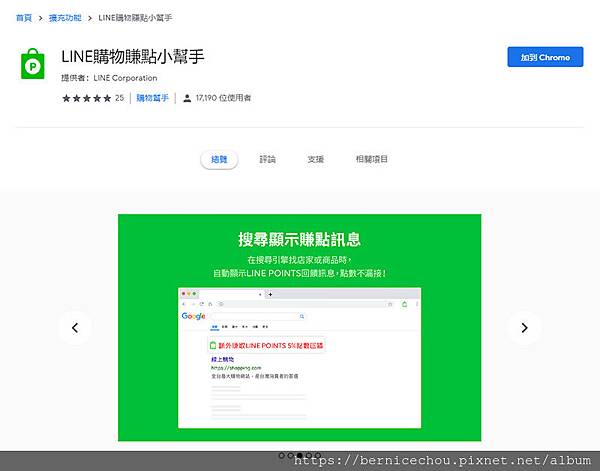This screenshot has height=471, width=600.
Task: Click the red LINE POINTS 5% notice in preview
Action: pyautogui.click(x=267, y=346)
